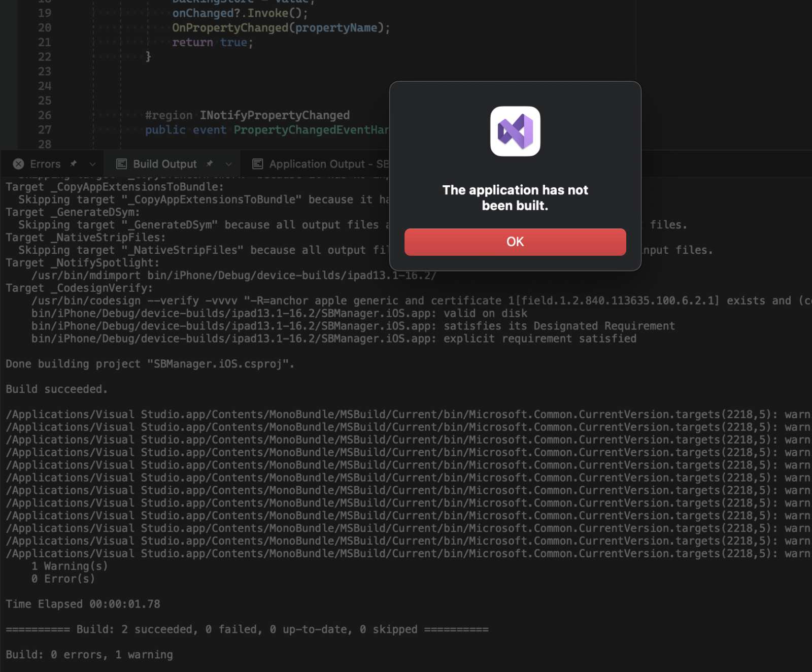Click the OnPropertyChanged(propertyName) call
Screen dimensions: 812x672
281,28
